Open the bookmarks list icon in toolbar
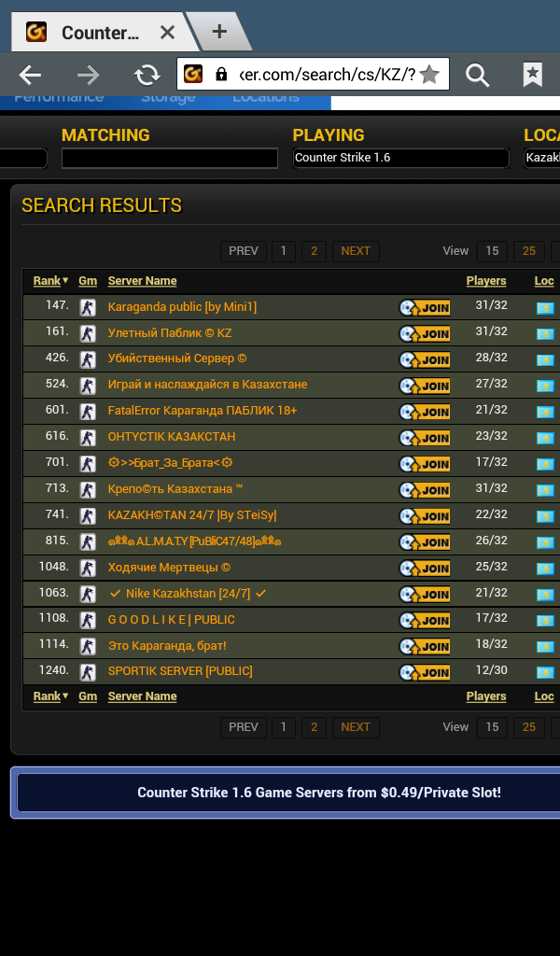The width and height of the screenshot is (560, 956). [x=533, y=75]
